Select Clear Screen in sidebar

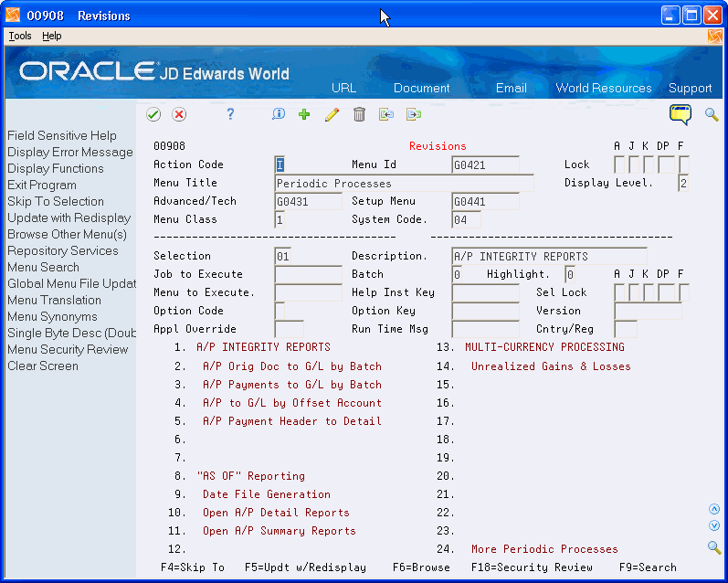[x=43, y=366]
